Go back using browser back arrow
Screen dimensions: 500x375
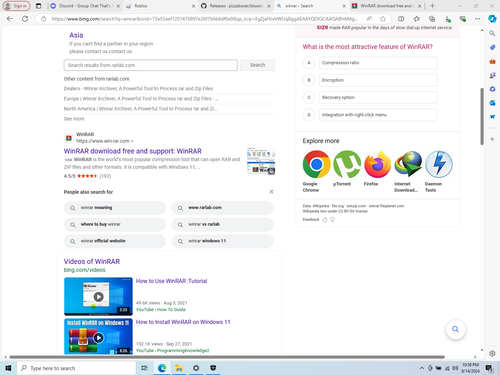coord(9,19)
